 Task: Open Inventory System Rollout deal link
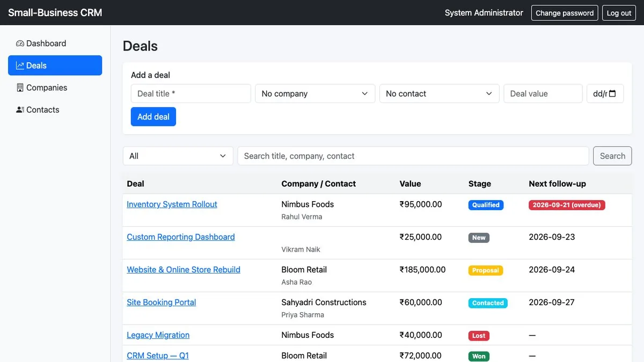172,204
